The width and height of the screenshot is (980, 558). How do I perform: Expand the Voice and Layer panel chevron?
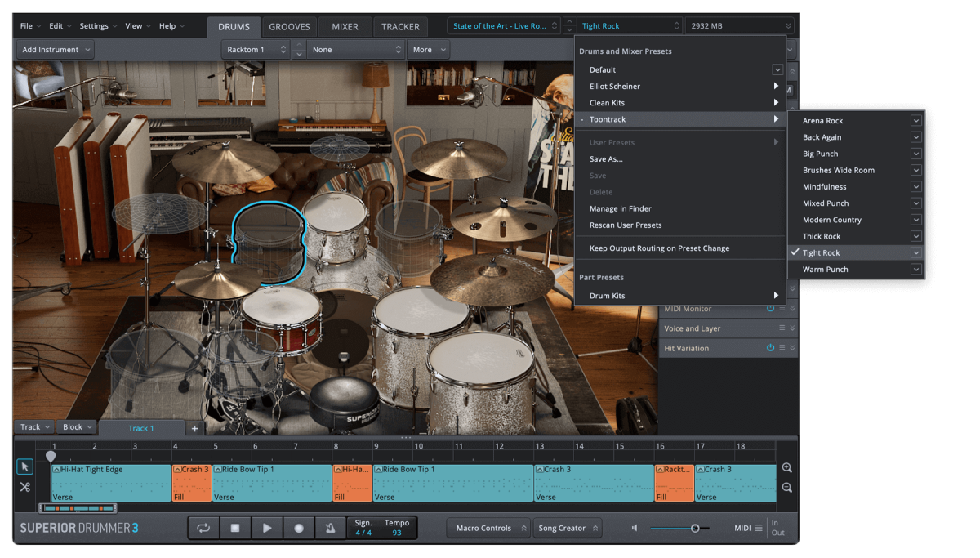pos(792,328)
